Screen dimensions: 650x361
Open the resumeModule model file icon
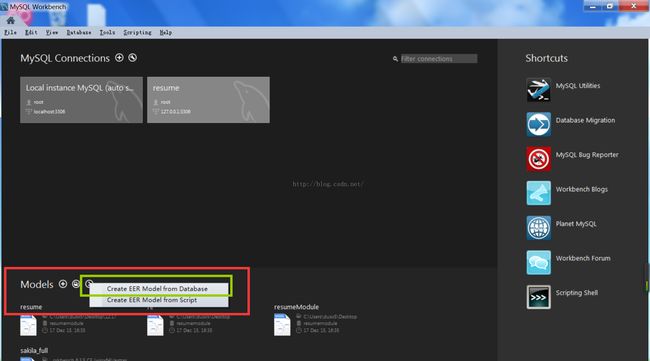pos(282,325)
